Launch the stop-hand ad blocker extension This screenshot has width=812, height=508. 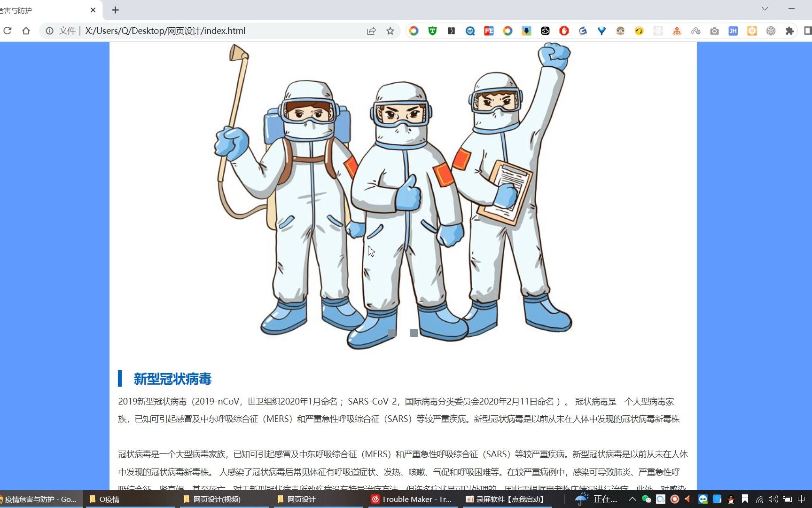[563, 31]
